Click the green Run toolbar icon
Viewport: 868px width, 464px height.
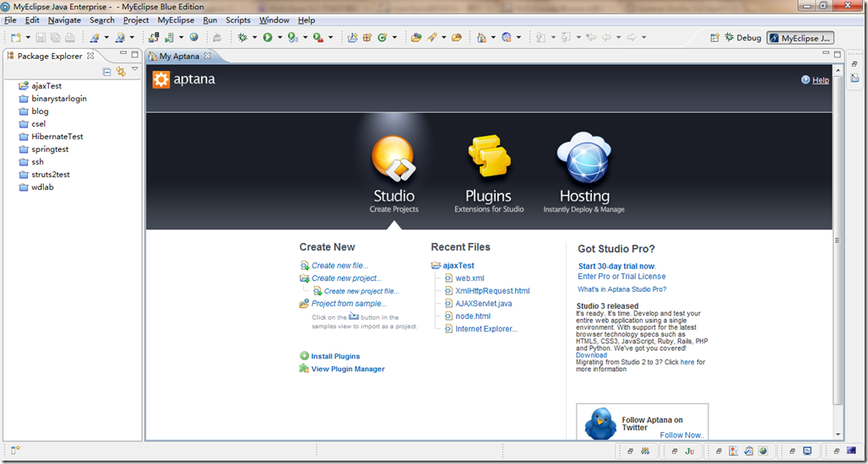(x=268, y=38)
